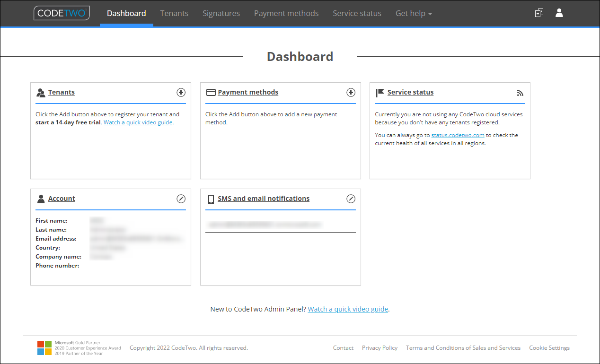Open the Account card heading link
Image resolution: width=600 pixels, height=364 pixels.
pos(62,199)
